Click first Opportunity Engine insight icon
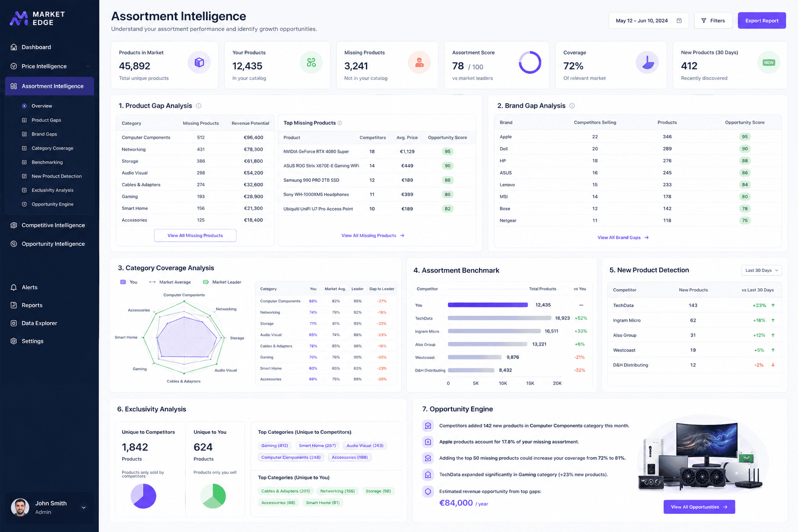 428,426
